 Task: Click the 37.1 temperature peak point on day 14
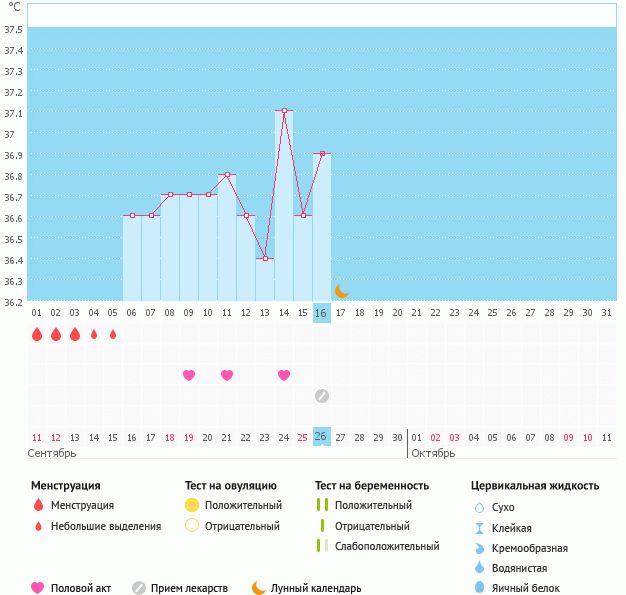tap(284, 111)
